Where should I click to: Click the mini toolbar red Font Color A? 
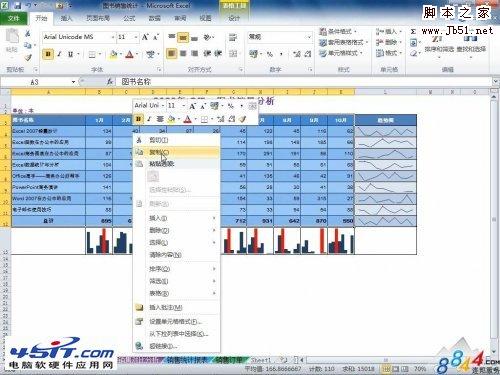187,119
